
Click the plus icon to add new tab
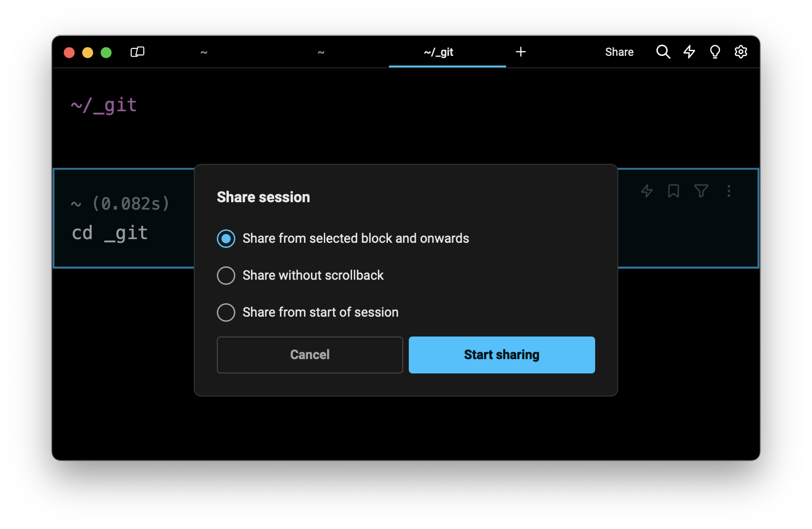[520, 52]
